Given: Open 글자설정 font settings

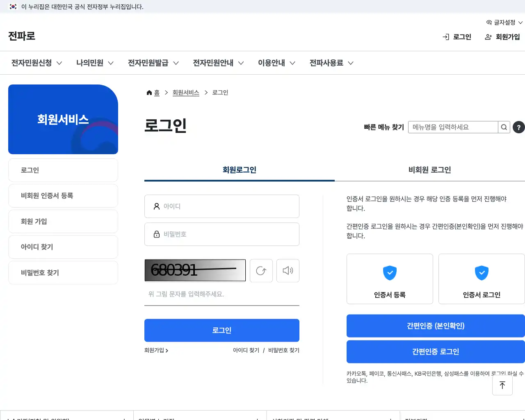Looking at the screenshot, I should 504,23.
